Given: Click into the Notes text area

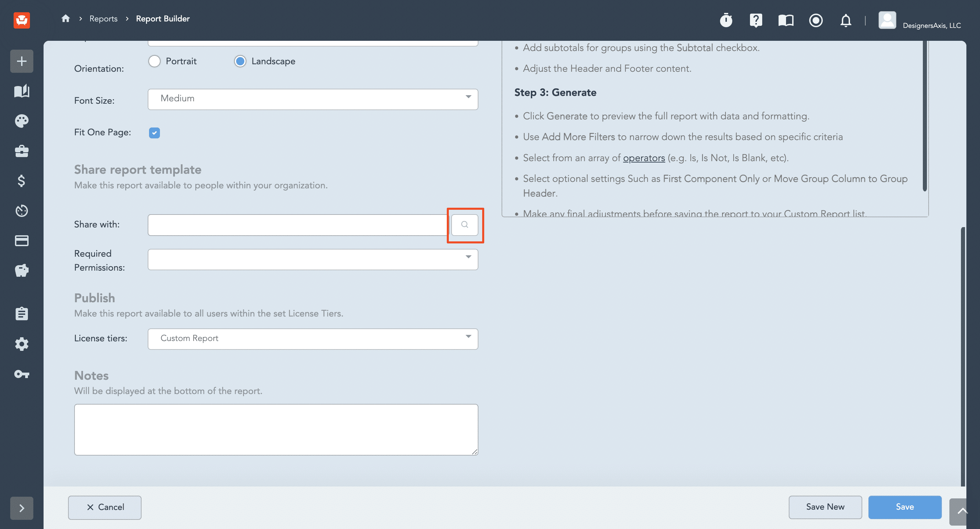Looking at the screenshot, I should tap(276, 429).
